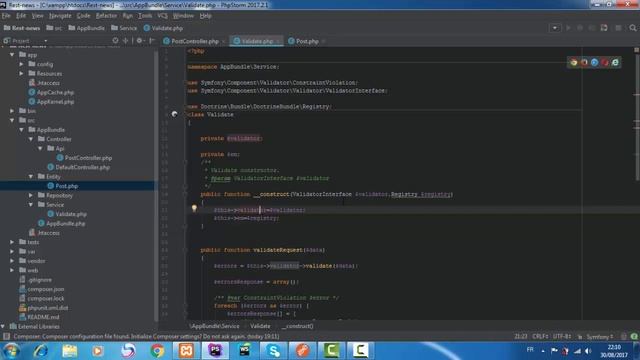Expand the vendor folder

coord(12,261)
